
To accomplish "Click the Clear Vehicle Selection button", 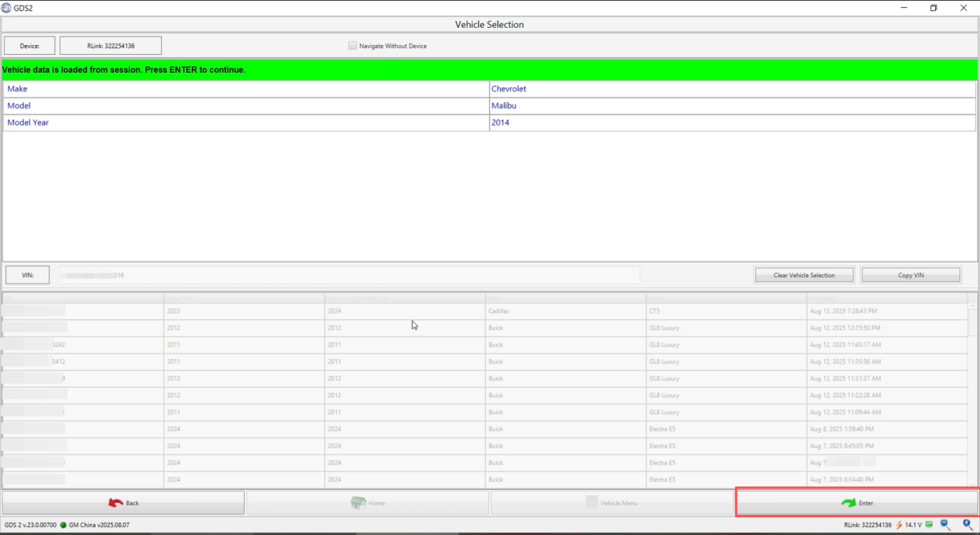I will click(x=804, y=275).
